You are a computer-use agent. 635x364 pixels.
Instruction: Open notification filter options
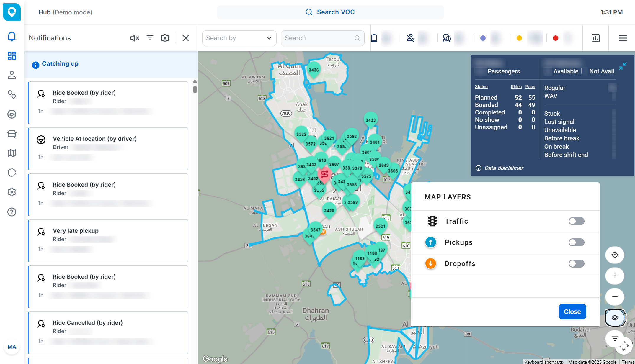150,37
